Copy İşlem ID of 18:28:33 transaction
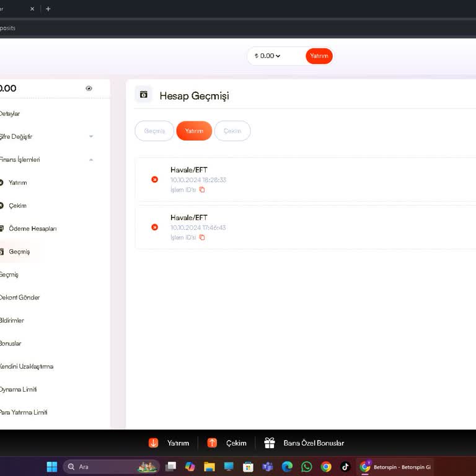This screenshot has height=476, width=476. [x=202, y=190]
